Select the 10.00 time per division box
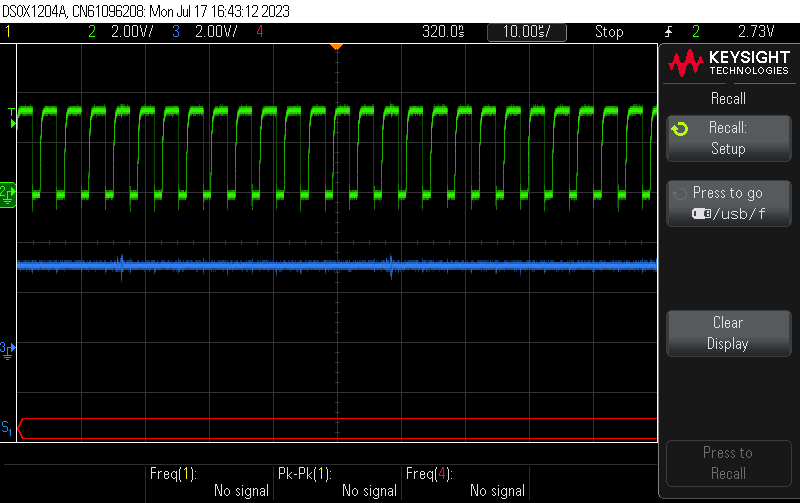The height and width of the screenshot is (503, 800). (527, 32)
